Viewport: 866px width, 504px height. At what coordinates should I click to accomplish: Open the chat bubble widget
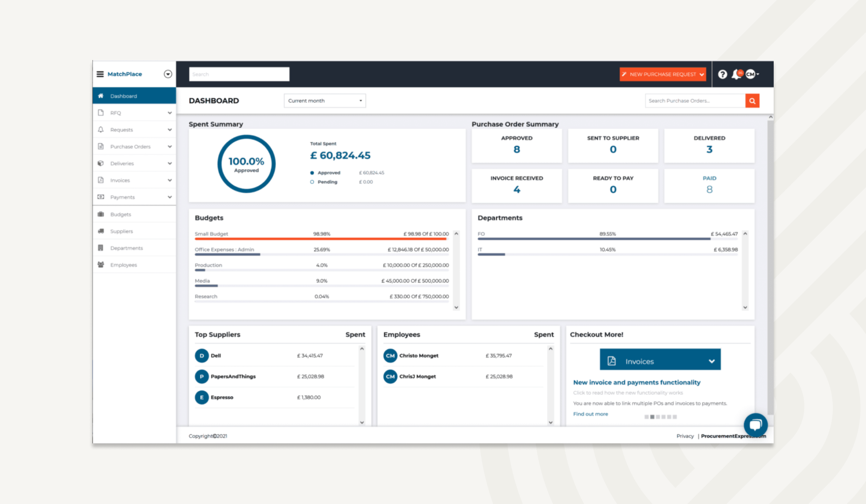pos(756,425)
